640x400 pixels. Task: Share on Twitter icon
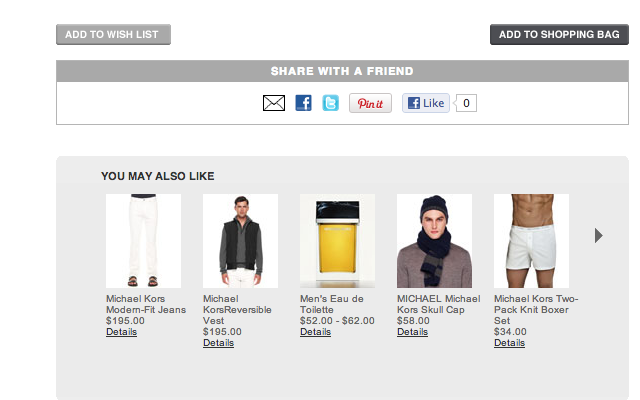click(330, 103)
